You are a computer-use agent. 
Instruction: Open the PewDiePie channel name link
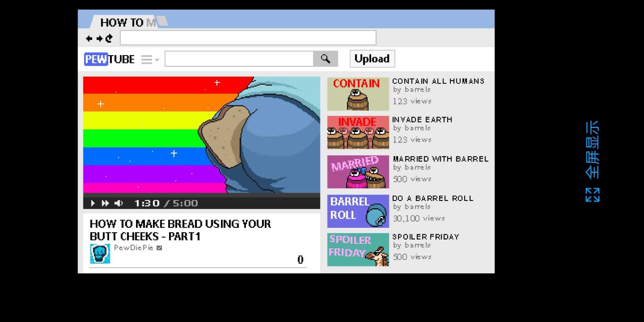click(133, 248)
